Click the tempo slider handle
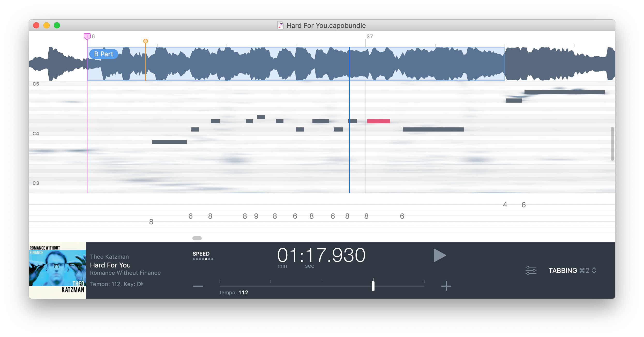The width and height of the screenshot is (644, 337). [x=373, y=286]
